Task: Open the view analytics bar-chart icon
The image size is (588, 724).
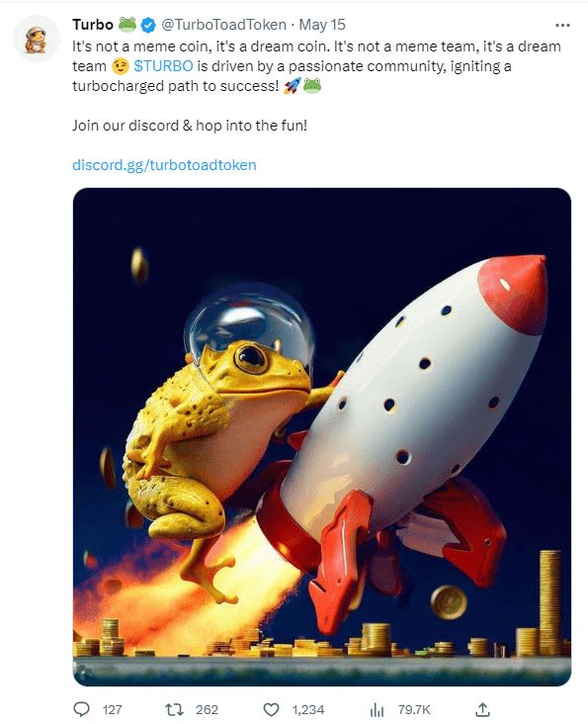Action: point(377,710)
